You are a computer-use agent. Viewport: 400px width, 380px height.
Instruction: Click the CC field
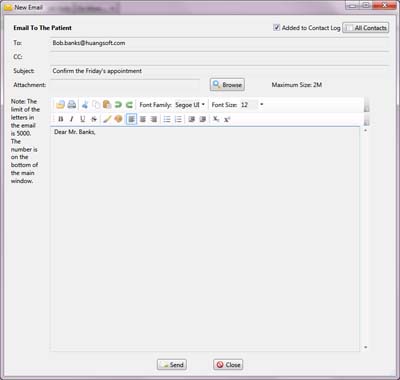tap(219, 57)
